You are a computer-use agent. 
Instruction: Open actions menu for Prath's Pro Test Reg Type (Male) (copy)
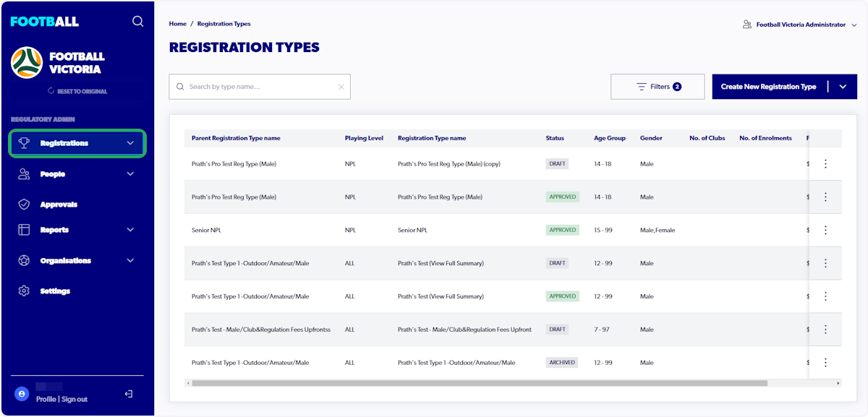pos(825,164)
